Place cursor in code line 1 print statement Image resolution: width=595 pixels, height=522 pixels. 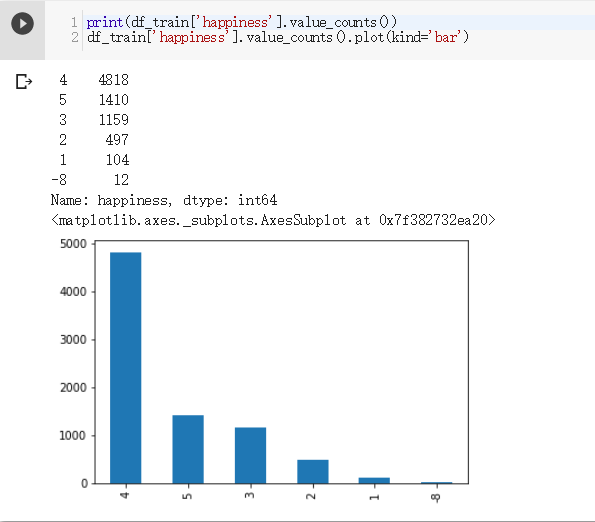[x=242, y=22]
